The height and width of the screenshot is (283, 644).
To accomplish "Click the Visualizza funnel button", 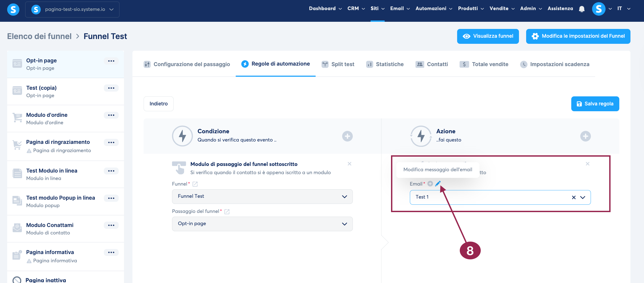I will pos(488,36).
